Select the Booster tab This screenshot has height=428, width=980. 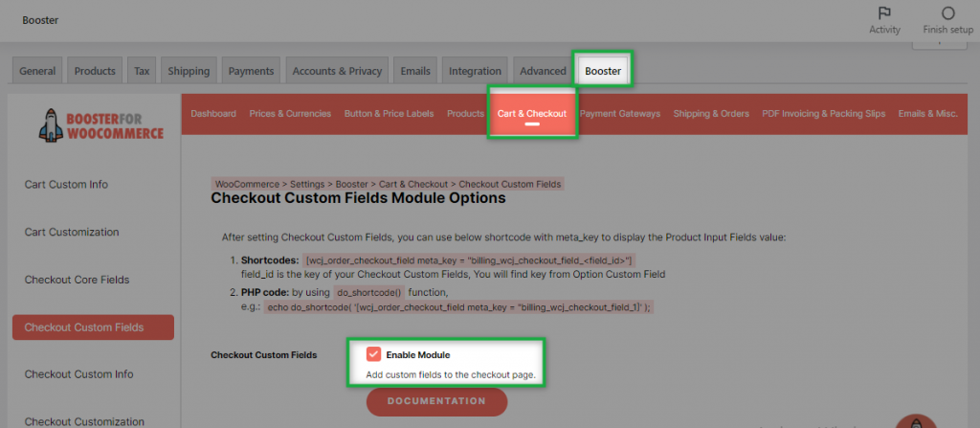coord(603,71)
